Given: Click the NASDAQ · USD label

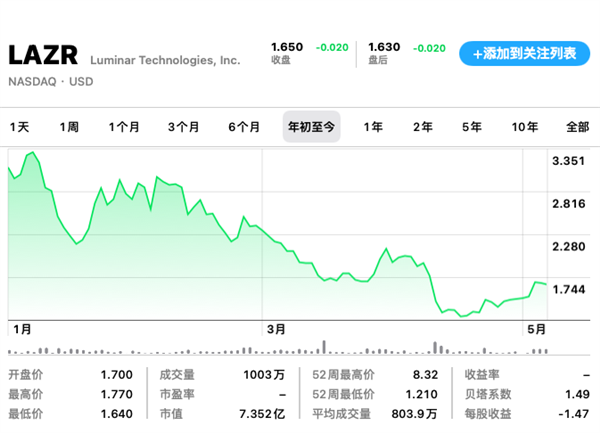Looking at the screenshot, I should pyautogui.click(x=51, y=81).
